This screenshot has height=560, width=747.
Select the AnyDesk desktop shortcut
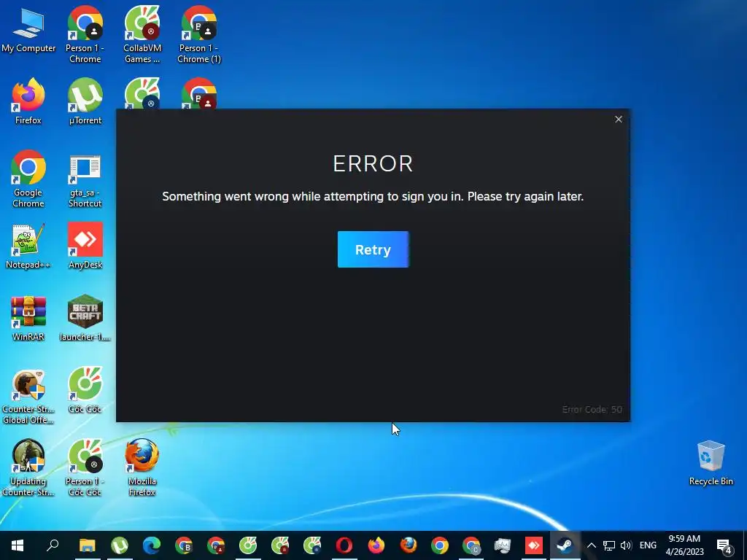85,246
